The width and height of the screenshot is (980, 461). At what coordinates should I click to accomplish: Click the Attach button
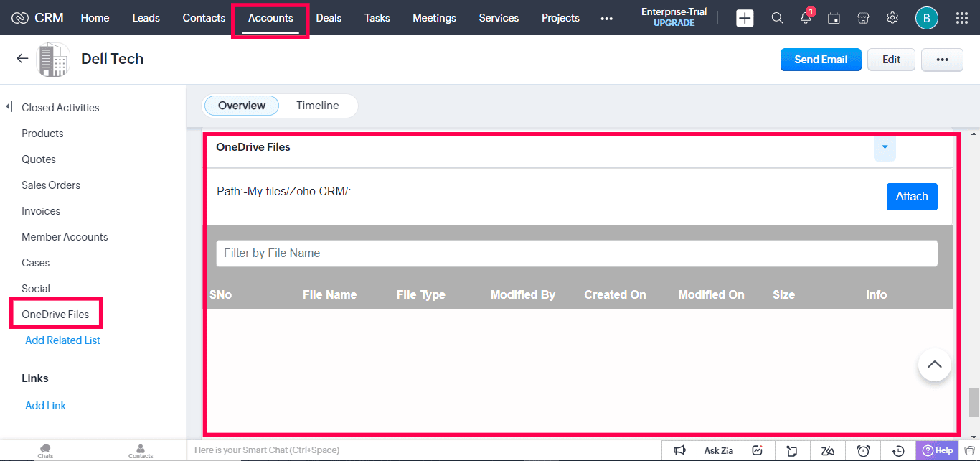(x=912, y=197)
